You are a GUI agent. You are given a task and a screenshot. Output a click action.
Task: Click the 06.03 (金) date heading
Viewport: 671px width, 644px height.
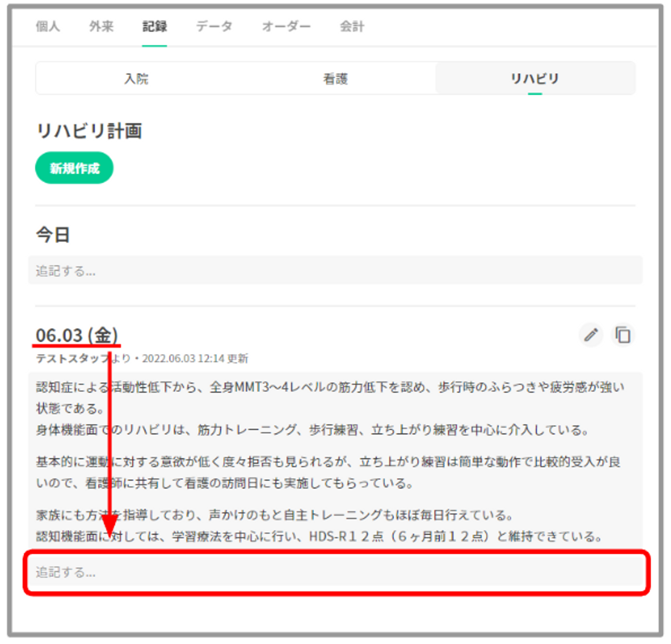(77, 335)
